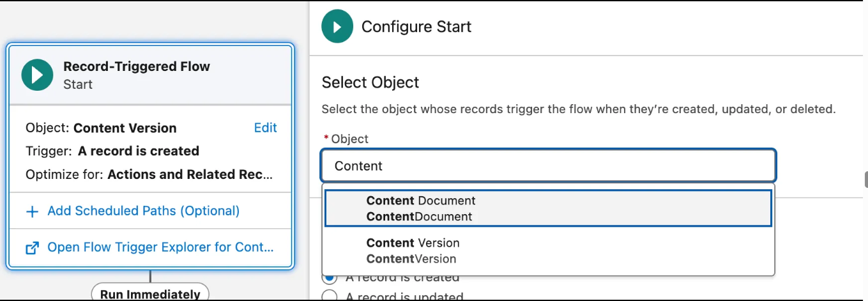Screen dimensions: 868x301
Task: Click the Record-Triggered Flow title on Start card
Action: click(137, 66)
